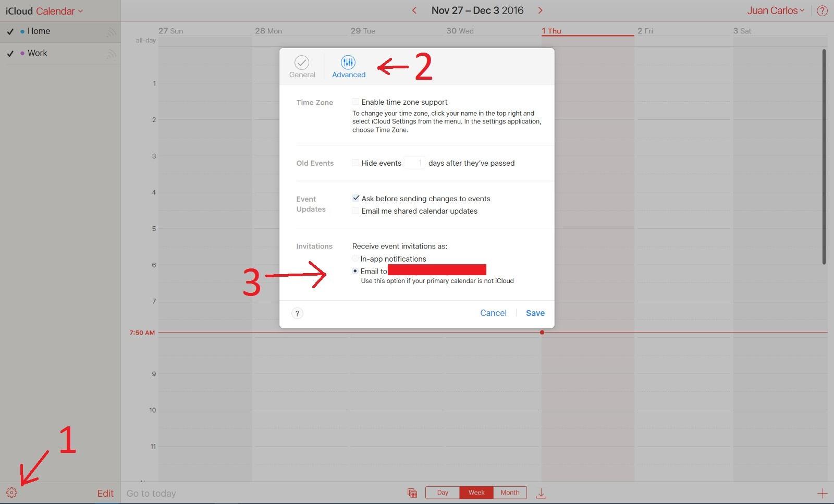Go to previous week arrow
Screen dimensions: 834x504
point(414,10)
